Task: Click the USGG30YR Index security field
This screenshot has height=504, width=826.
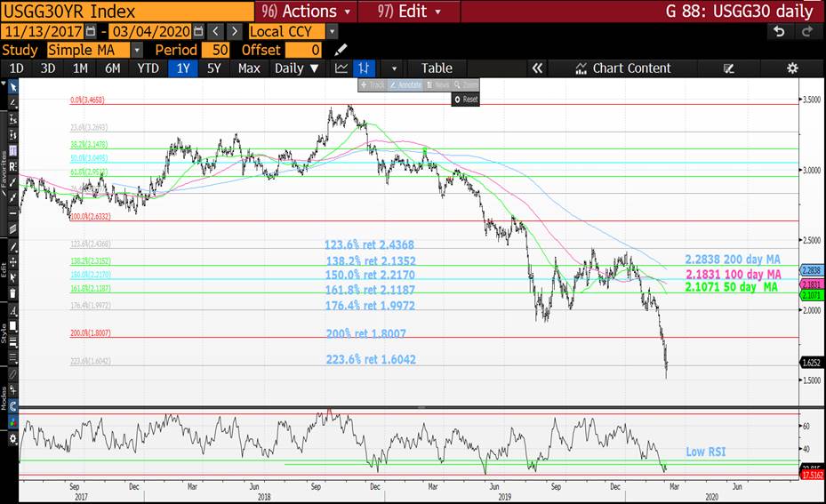Action: [127, 11]
